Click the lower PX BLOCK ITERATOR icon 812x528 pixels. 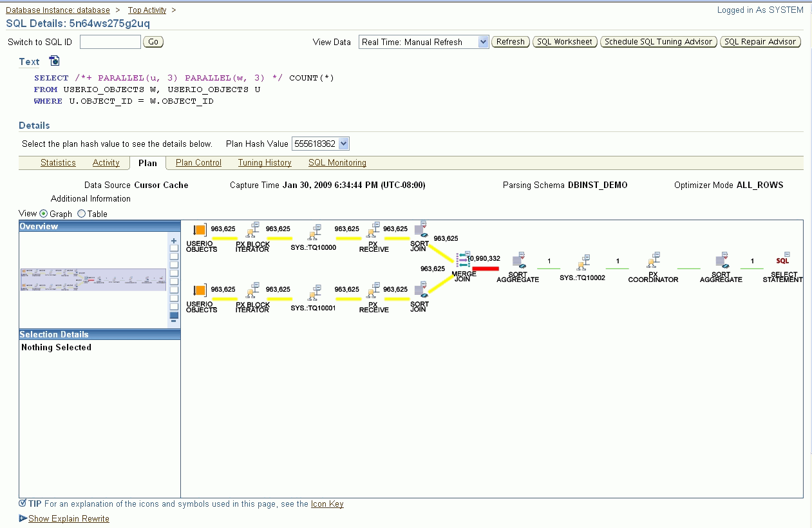(252, 291)
